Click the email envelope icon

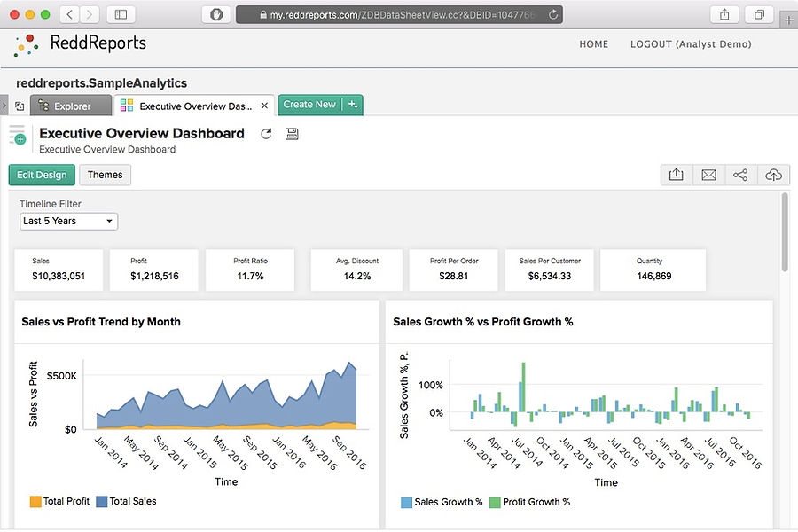point(708,175)
